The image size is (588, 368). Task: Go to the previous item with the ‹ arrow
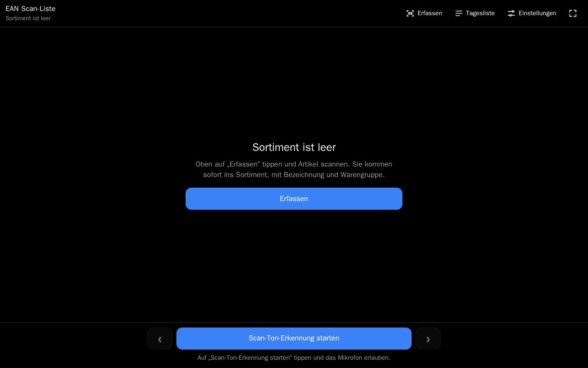coord(160,339)
